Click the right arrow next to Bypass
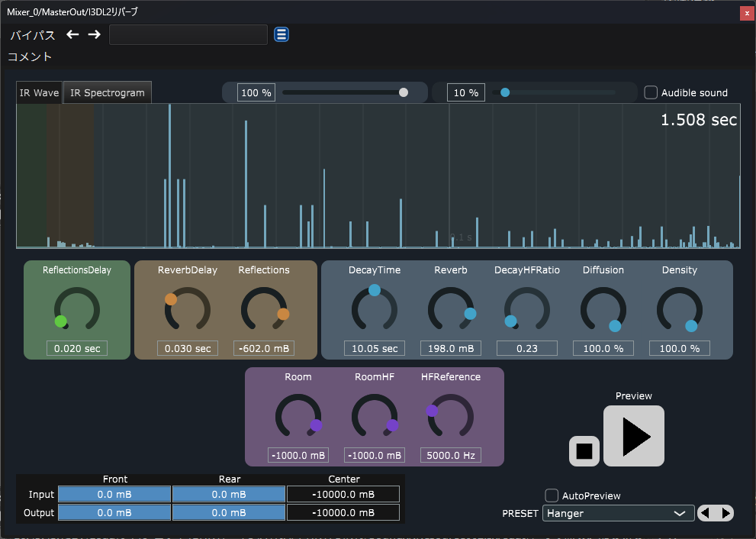The width and height of the screenshot is (756, 539). point(94,35)
